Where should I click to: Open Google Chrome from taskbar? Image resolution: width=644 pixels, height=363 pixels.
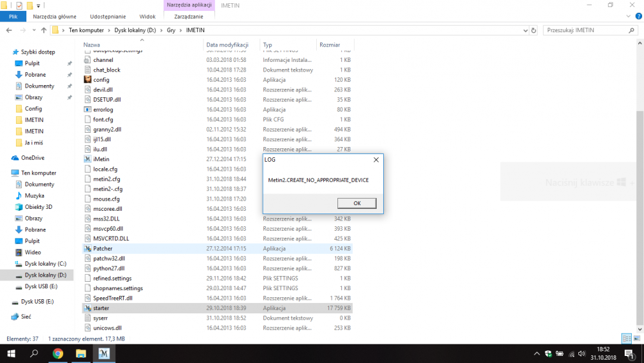[x=58, y=353]
